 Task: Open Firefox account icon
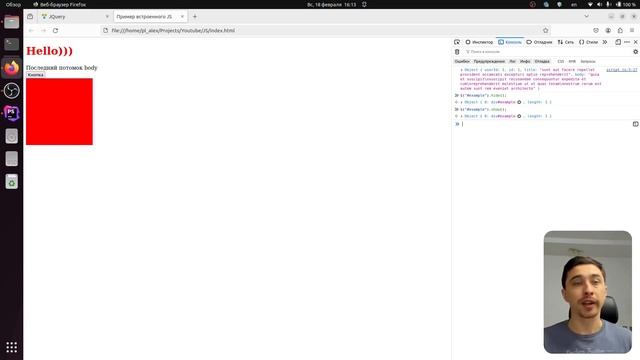(608, 30)
